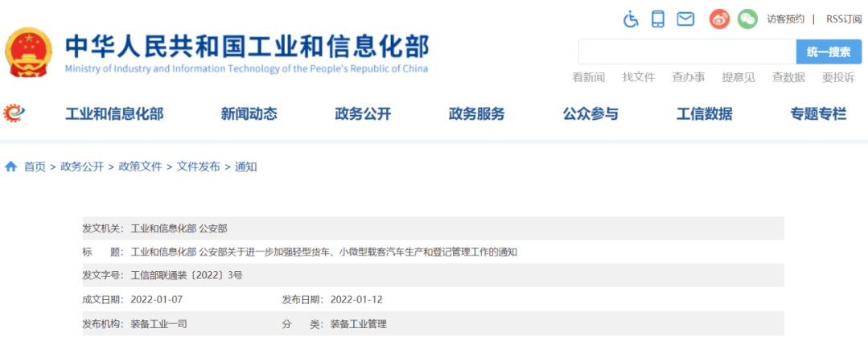Select 找文件 search filter
This screenshot has height=345, width=868.
pos(638,77)
